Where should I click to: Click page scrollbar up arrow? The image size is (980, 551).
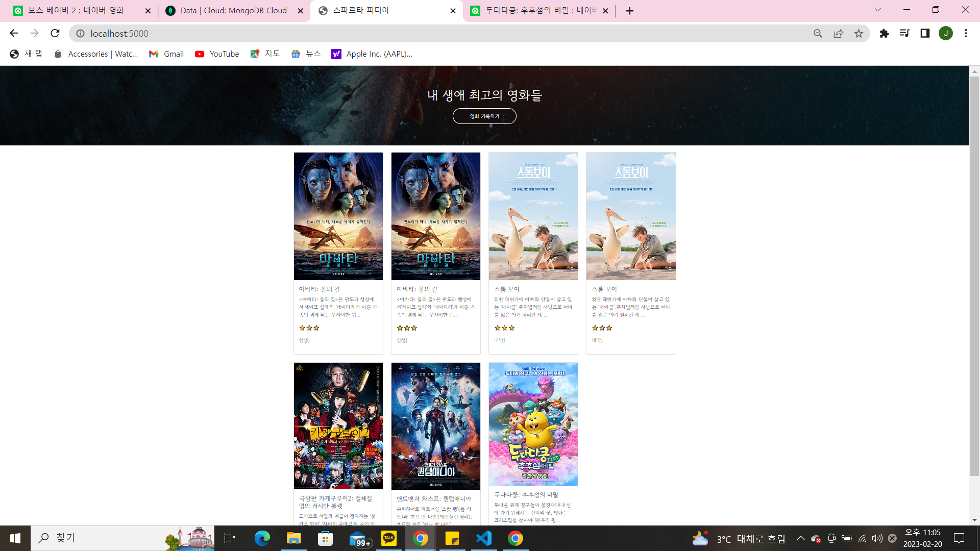[x=974, y=71]
